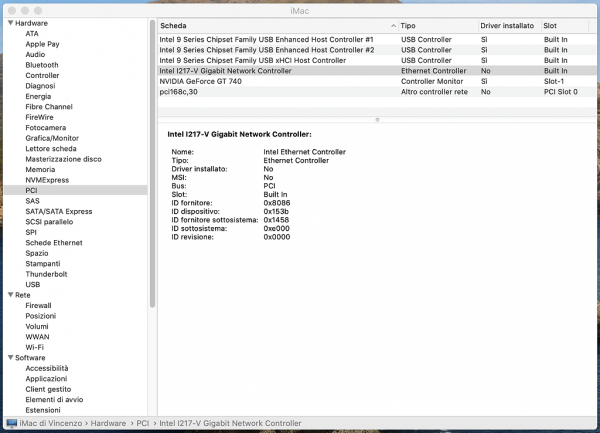600x433 pixels.
Task: Select USB xHCI Host Controller row
Action: click(x=252, y=60)
